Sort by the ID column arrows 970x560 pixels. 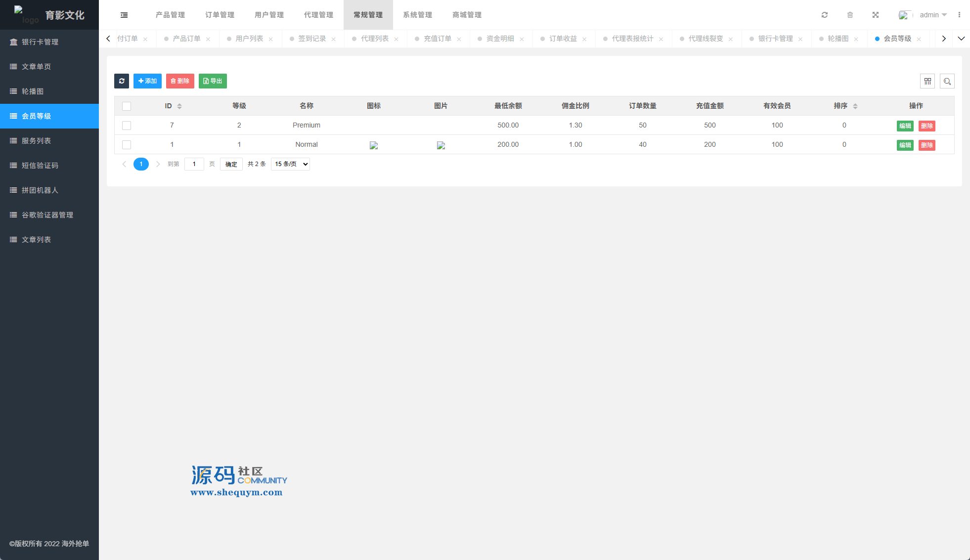179,106
